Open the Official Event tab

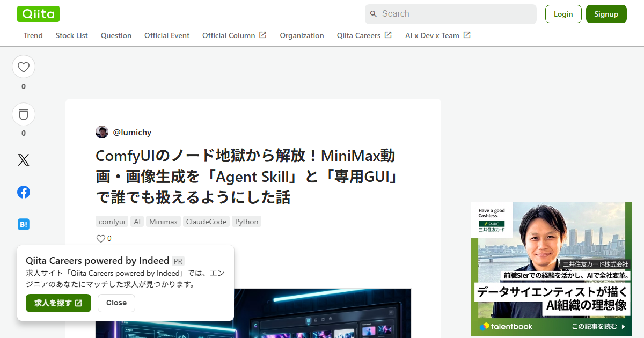click(167, 35)
